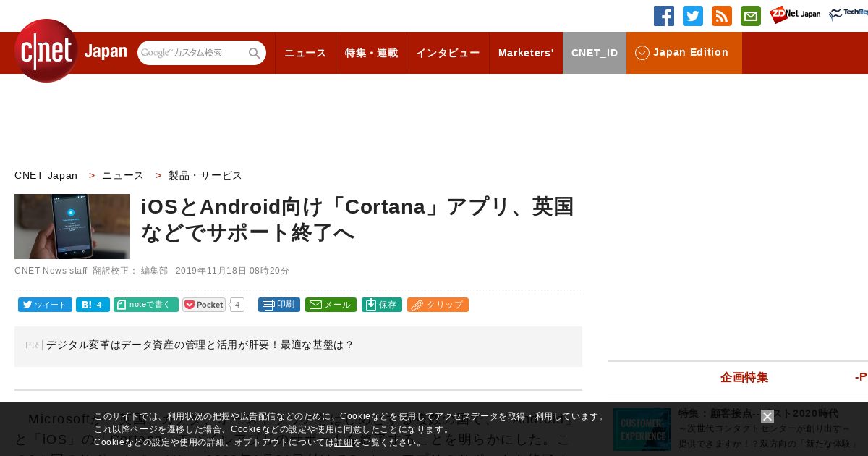Bookmark with the Hatena B! button
The image size is (868, 456).
pyautogui.click(x=93, y=305)
